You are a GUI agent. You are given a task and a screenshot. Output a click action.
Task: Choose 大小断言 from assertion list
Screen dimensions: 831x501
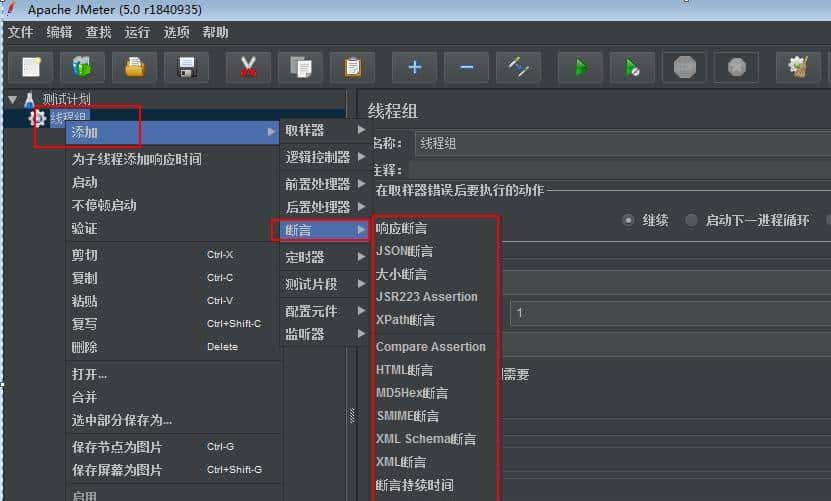click(x=401, y=274)
